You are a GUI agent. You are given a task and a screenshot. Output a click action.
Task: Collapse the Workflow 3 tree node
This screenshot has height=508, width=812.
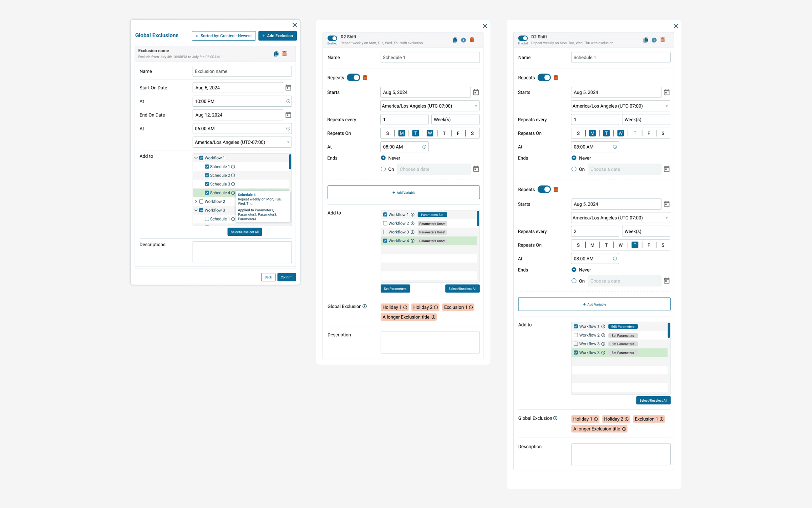point(196,210)
